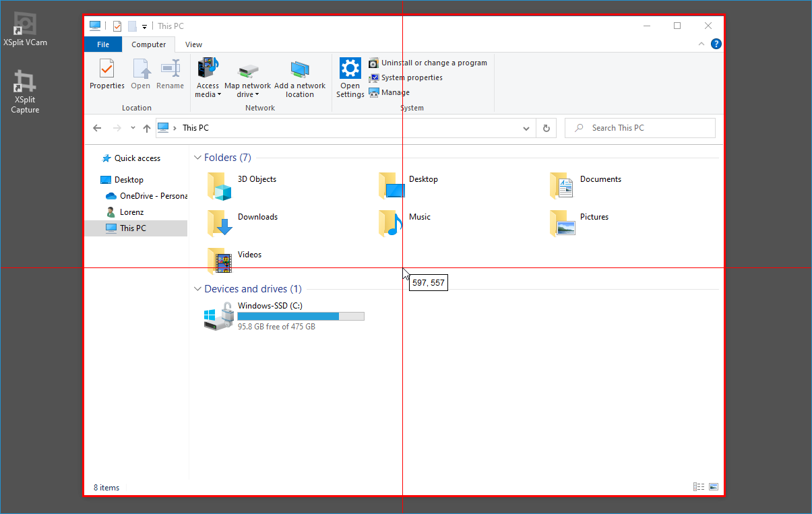This screenshot has width=812, height=514.
Task: Click the "95.8 GB free of 475 GB" text
Action: [x=276, y=327]
